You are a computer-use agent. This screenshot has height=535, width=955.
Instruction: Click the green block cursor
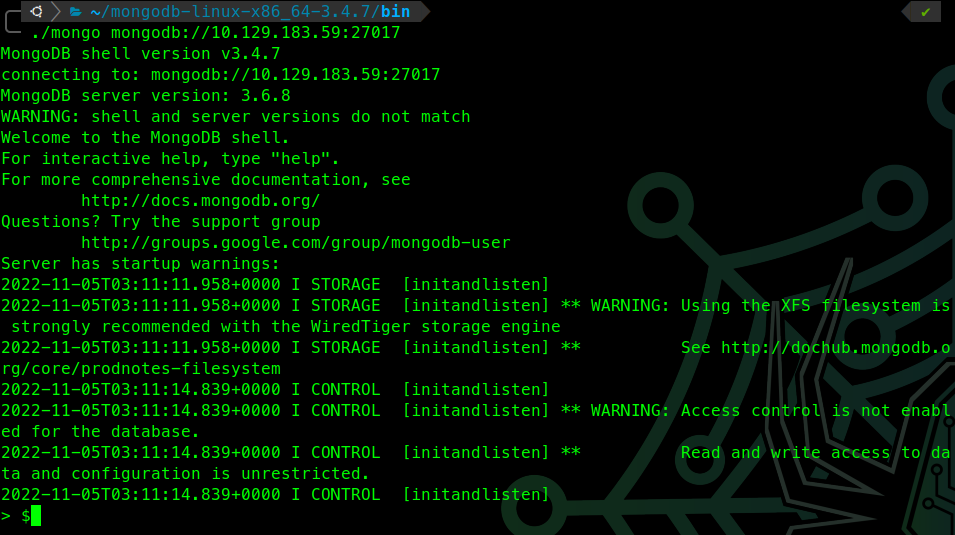(x=36, y=516)
